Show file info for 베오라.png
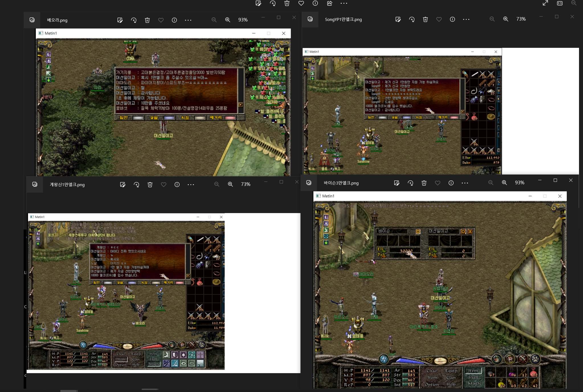The image size is (583, 392). pyautogui.click(x=174, y=20)
